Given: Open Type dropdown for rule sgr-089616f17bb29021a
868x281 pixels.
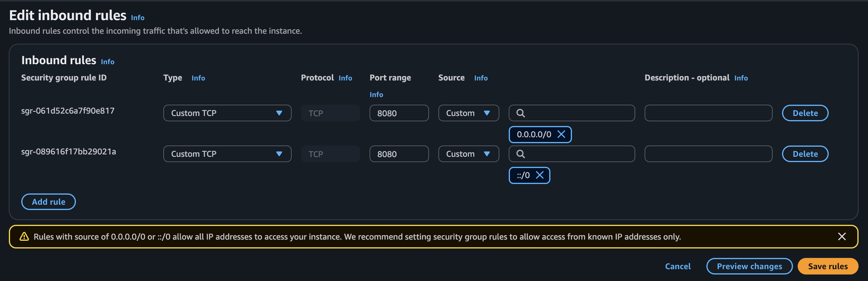Looking at the screenshot, I should coord(227,154).
